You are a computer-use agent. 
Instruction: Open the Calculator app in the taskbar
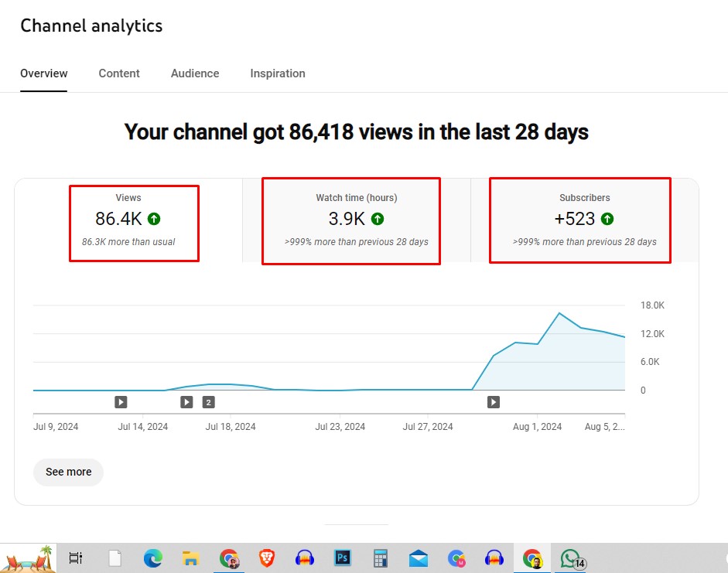click(380, 558)
